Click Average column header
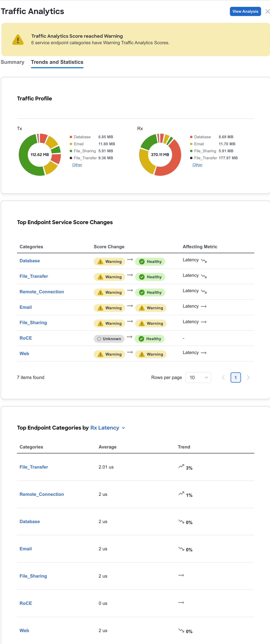This screenshot has width=270, height=644. [107, 447]
